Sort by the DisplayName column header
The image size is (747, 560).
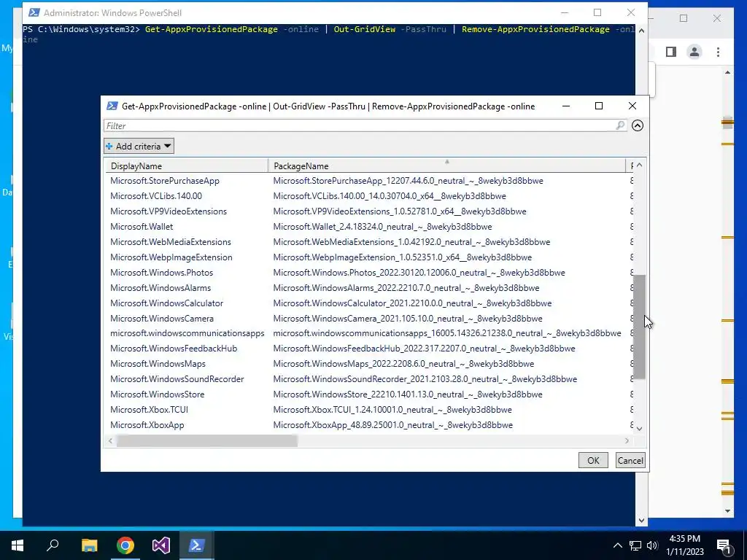186,166
